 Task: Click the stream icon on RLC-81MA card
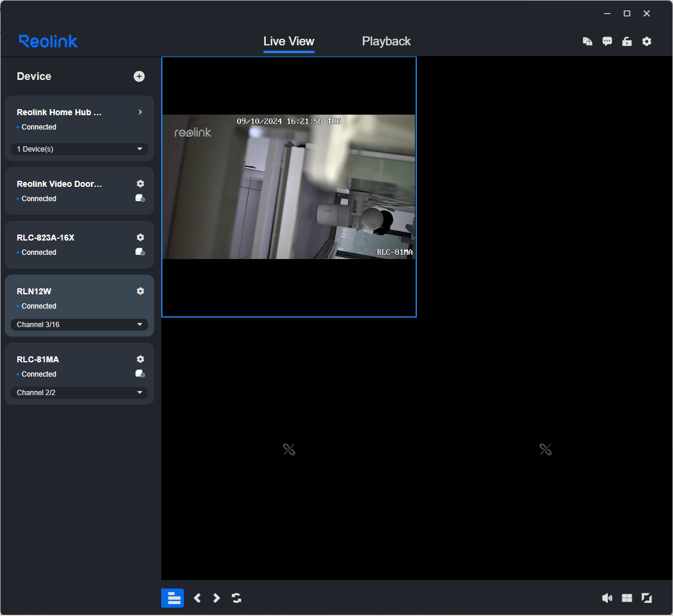click(140, 374)
